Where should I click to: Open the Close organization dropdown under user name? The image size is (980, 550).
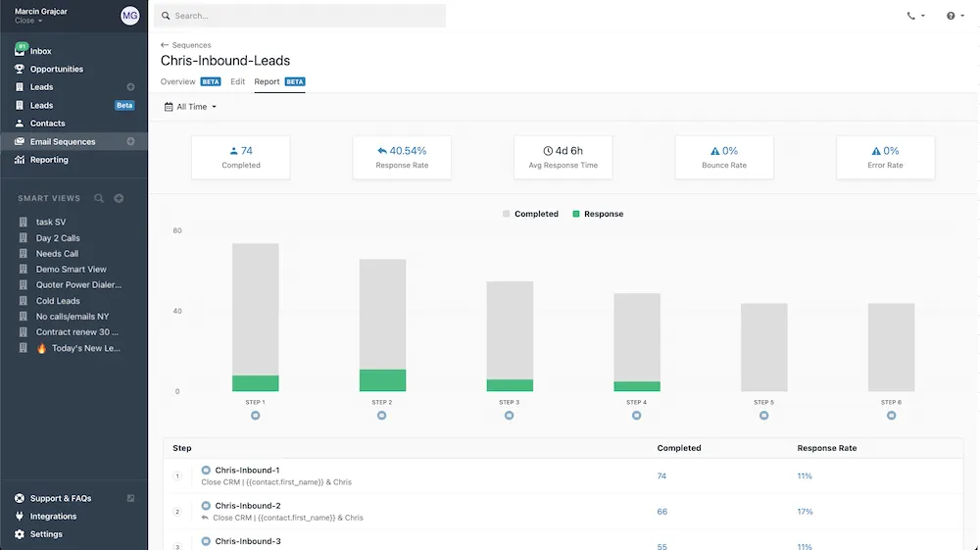click(28, 21)
